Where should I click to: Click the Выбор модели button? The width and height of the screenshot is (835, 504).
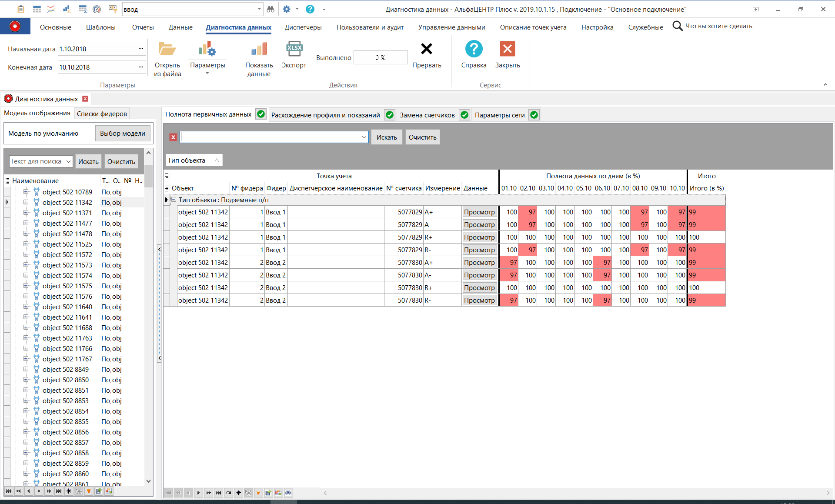[122, 133]
